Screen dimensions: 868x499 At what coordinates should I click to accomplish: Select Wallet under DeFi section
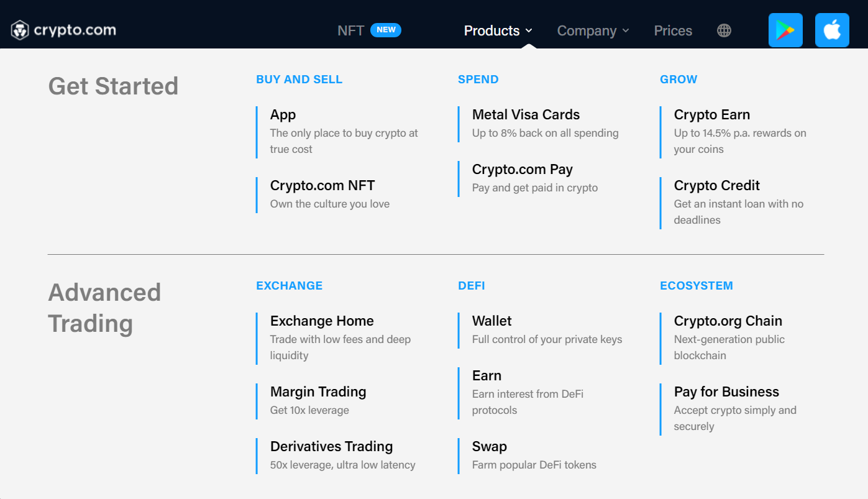point(491,321)
